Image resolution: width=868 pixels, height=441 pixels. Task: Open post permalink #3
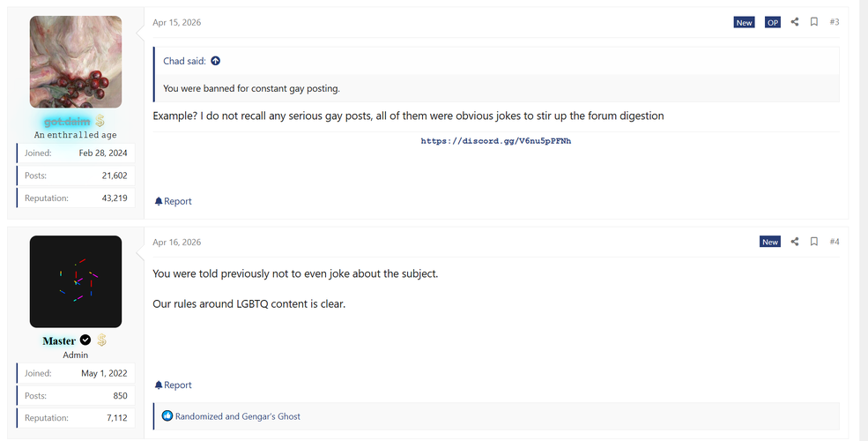pos(835,22)
